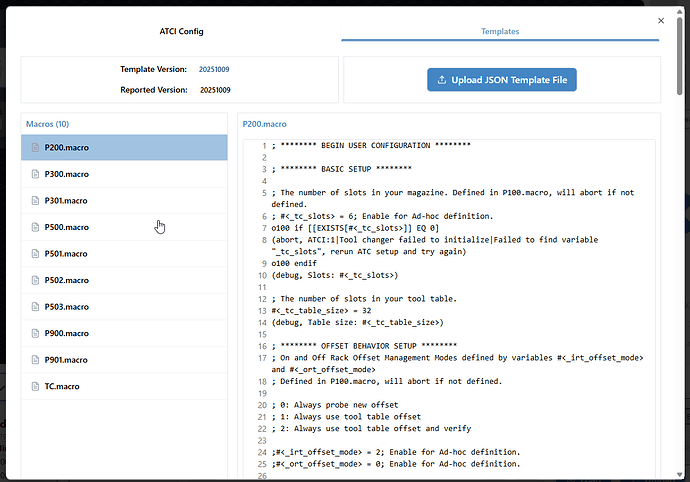This screenshot has width=690, height=482.
Task: Click the file icon next to P500.macro
Action: (34, 227)
